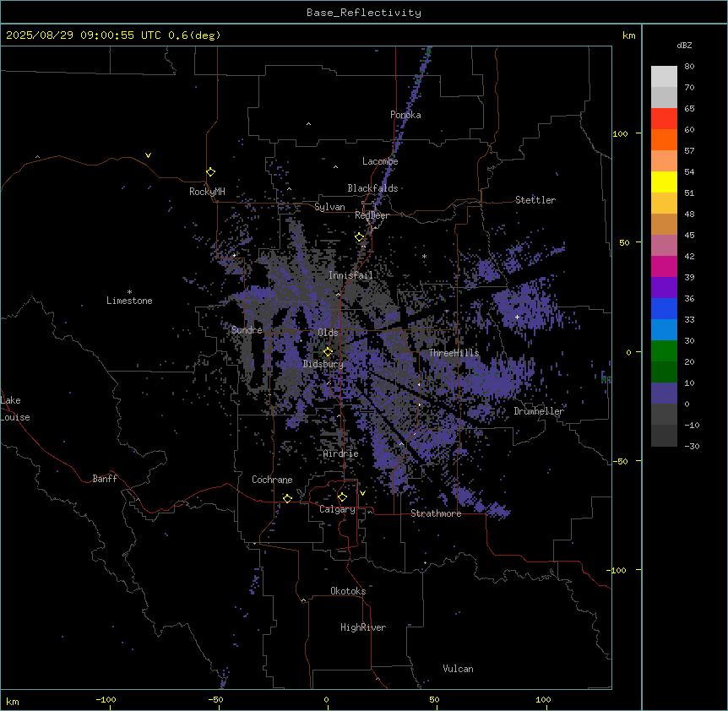Click the yellow diamond marker near RockyMH
The image size is (728, 711).
211,172
